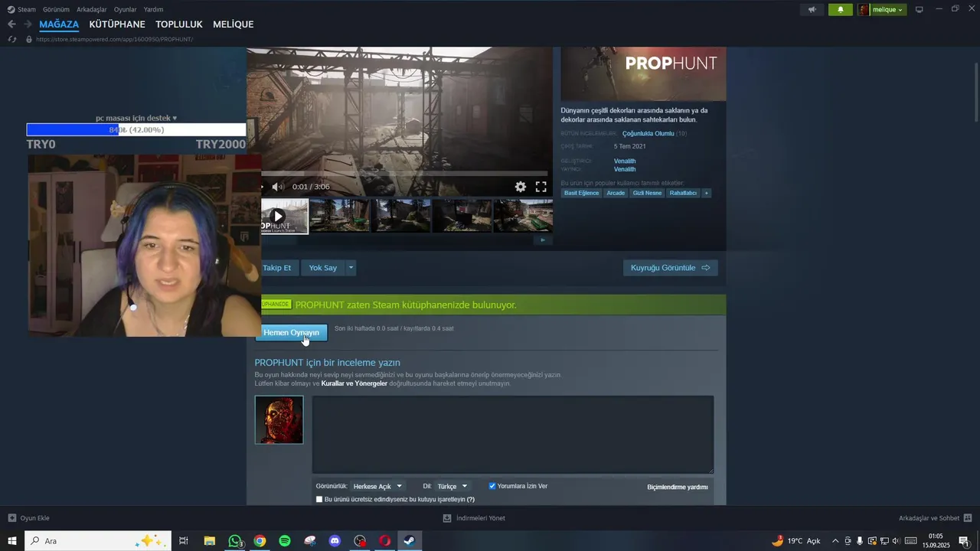
Task: Open the trailer video settings gear
Action: (x=521, y=187)
